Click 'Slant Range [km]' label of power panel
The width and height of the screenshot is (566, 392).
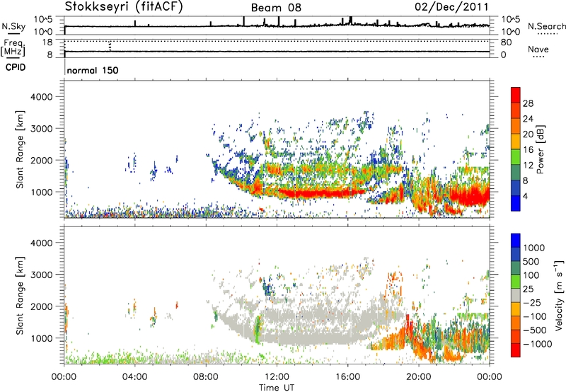pyautogui.click(x=21, y=150)
